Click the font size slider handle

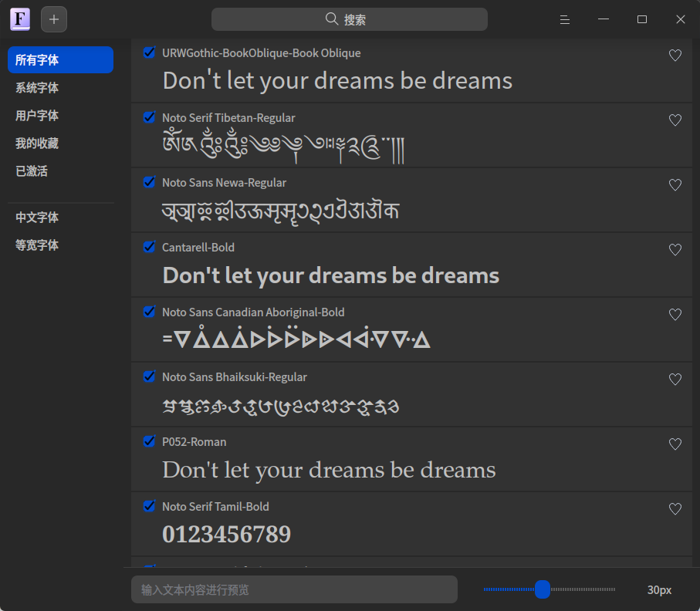pyautogui.click(x=543, y=589)
